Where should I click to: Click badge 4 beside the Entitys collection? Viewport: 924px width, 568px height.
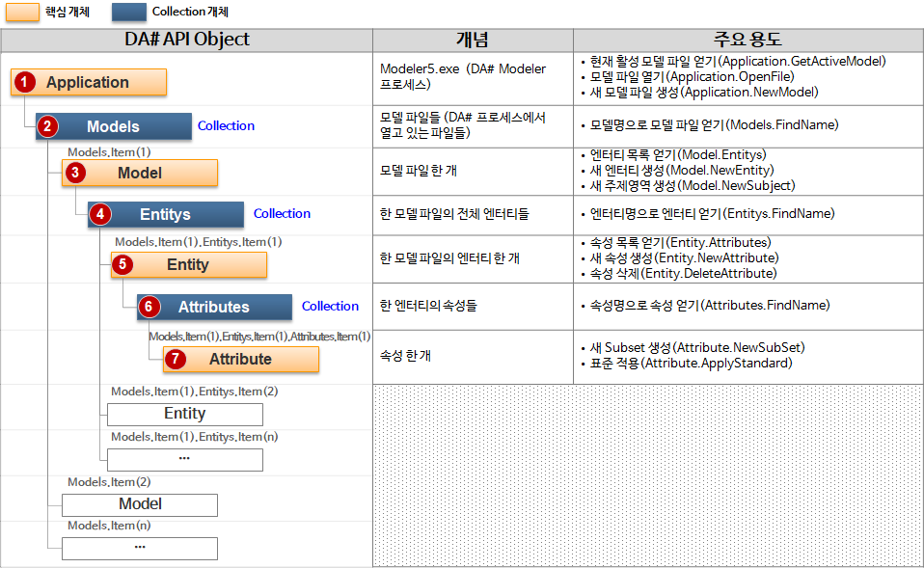(99, 215)
